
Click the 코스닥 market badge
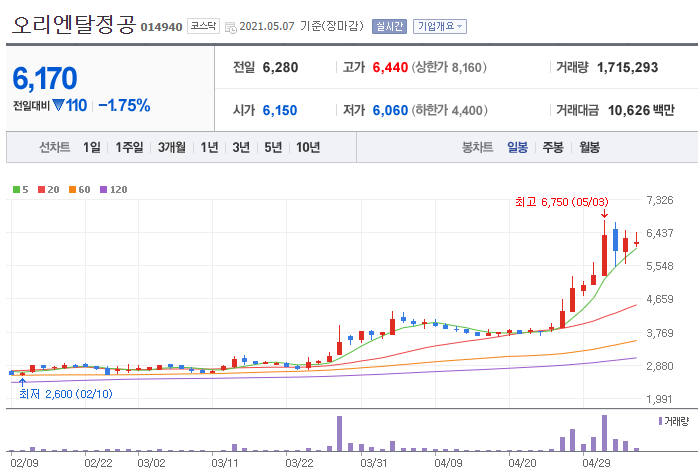pyautogui.click(x=203, y=26)
